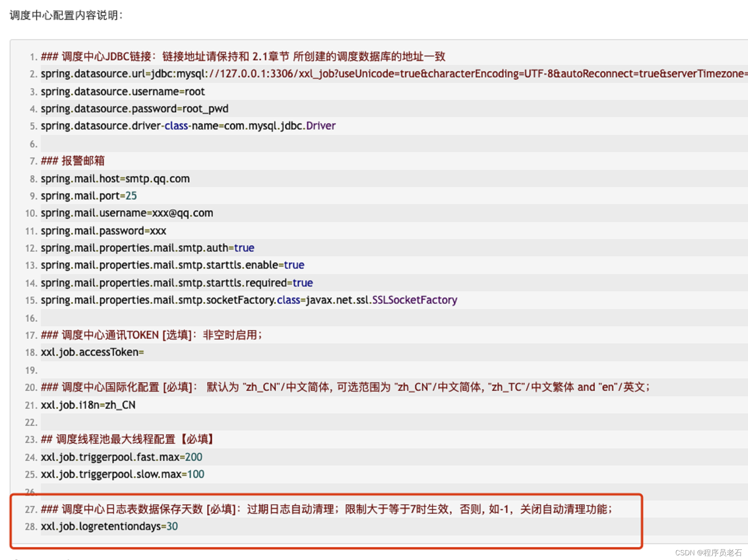The height and width of the screenshot is (560, 748).
Task: Click triggerpool.fast.max value 200
Action: (194, 457)
